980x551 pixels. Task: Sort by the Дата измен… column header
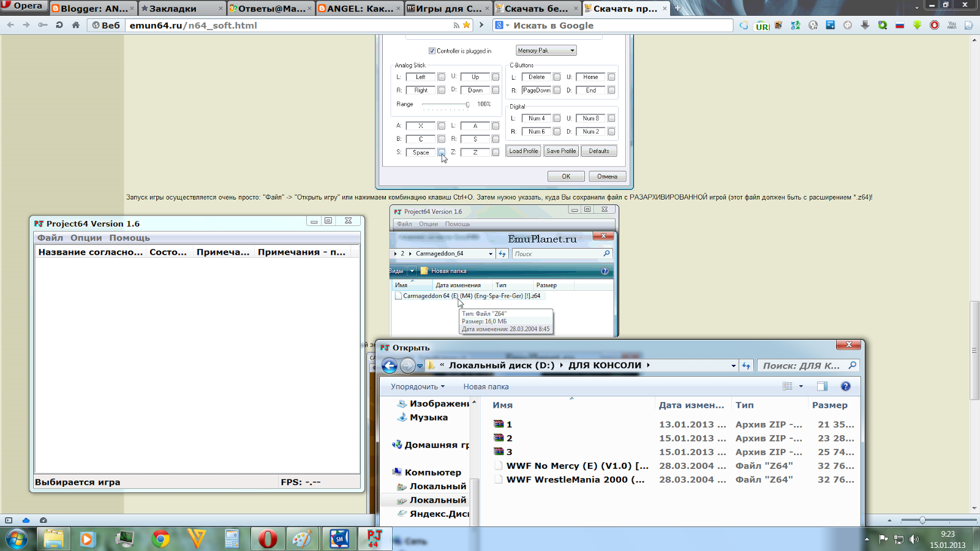click(691, 405)
